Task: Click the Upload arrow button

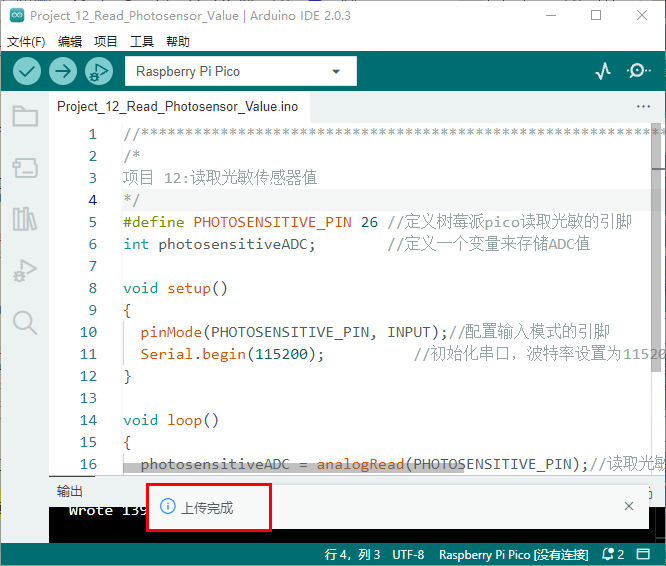Action: pos(63,71)
